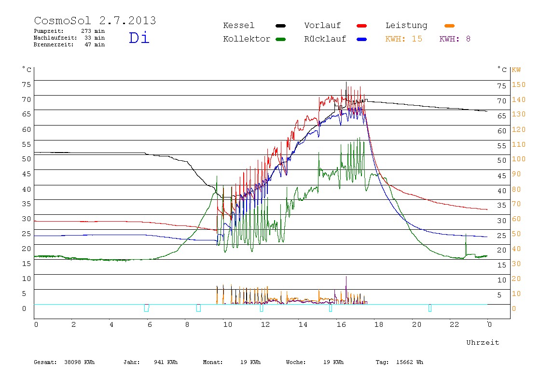Select the orange "100" KW axis value

[519, 159]
